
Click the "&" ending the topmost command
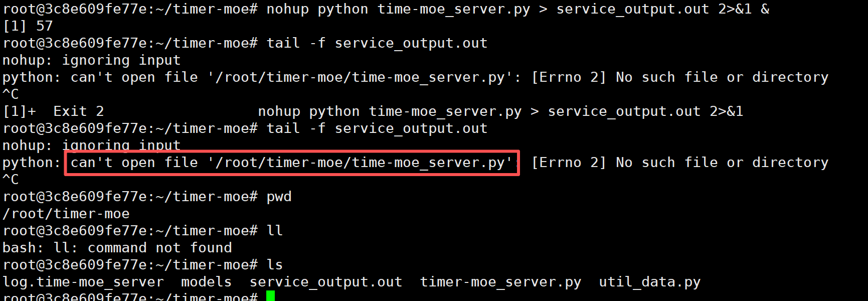(x=765, y=9)
